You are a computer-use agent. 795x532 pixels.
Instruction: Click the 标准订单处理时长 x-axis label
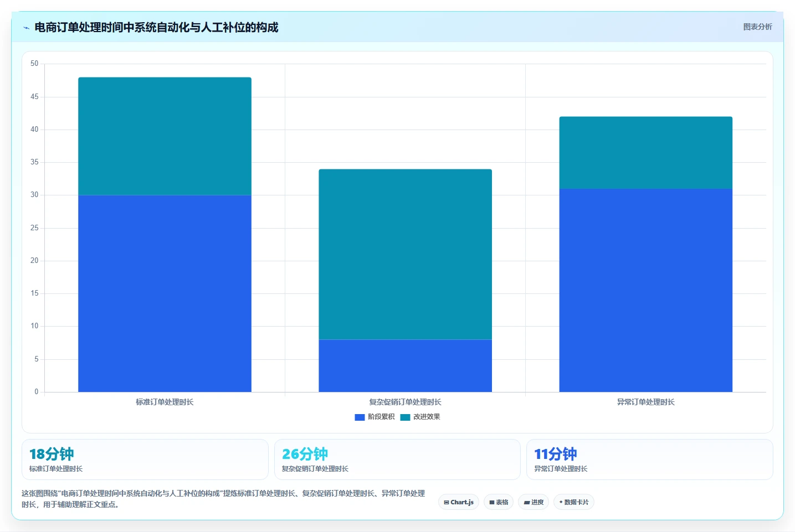[x=165, y=402]
